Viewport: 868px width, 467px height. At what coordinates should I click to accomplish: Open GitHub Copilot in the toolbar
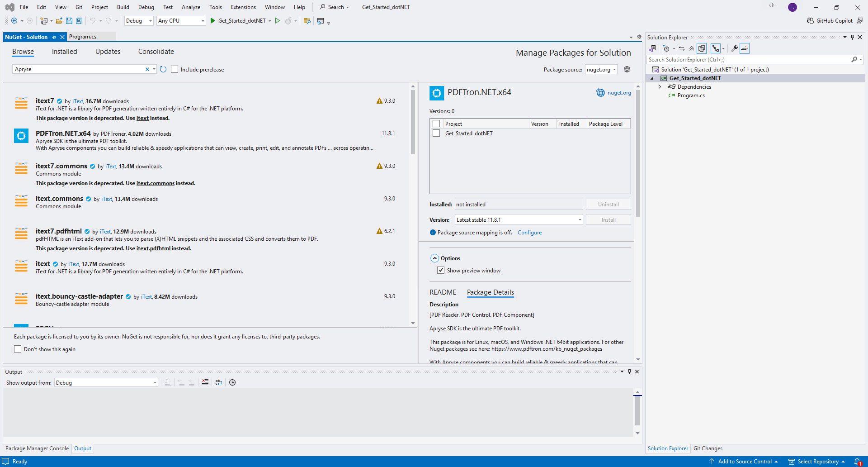pyautogui.click(x=830, y=21)
